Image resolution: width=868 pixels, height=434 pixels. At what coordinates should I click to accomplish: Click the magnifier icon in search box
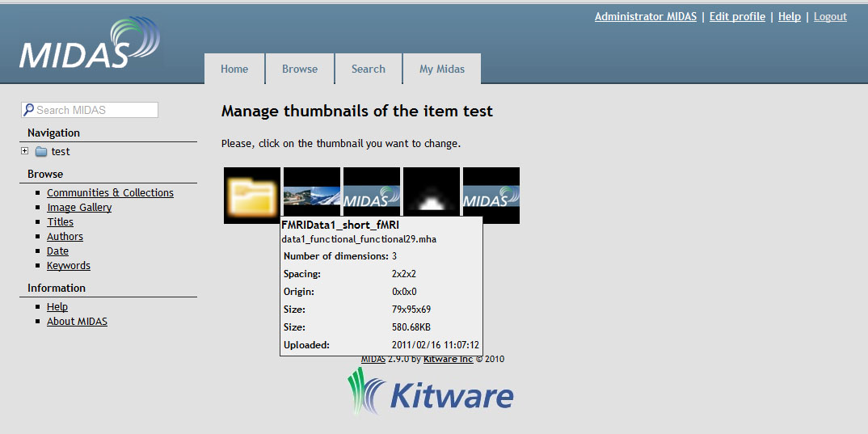pos(29,110)
